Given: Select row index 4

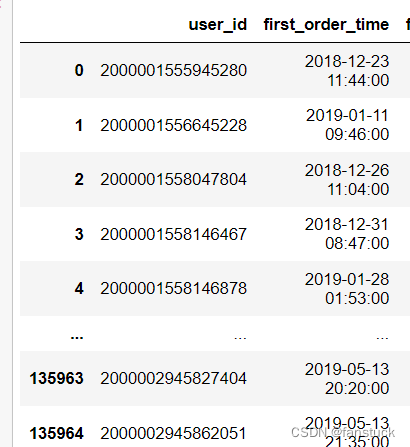Looking at the screenshot, I should pos(79,288).
